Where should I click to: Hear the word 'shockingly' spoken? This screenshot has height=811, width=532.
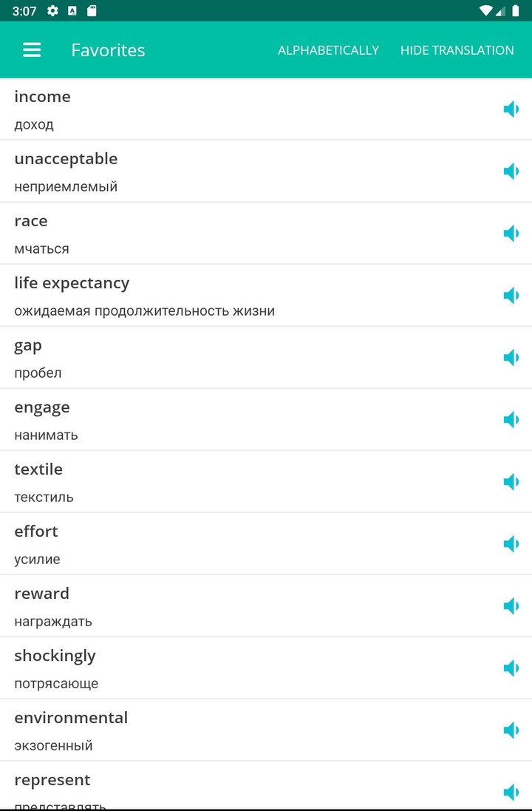511,668
